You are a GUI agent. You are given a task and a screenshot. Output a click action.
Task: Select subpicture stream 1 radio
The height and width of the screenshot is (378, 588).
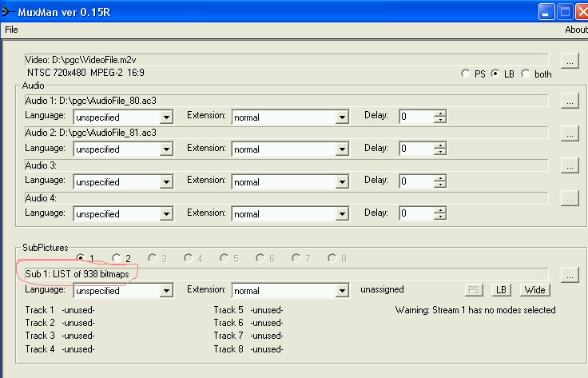click(x=80, y=258)
